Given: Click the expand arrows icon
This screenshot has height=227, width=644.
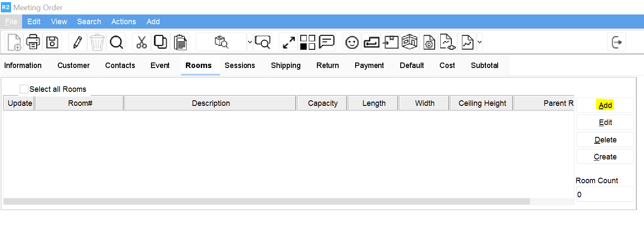Looking at the screenshot, I should pos(289,42).
